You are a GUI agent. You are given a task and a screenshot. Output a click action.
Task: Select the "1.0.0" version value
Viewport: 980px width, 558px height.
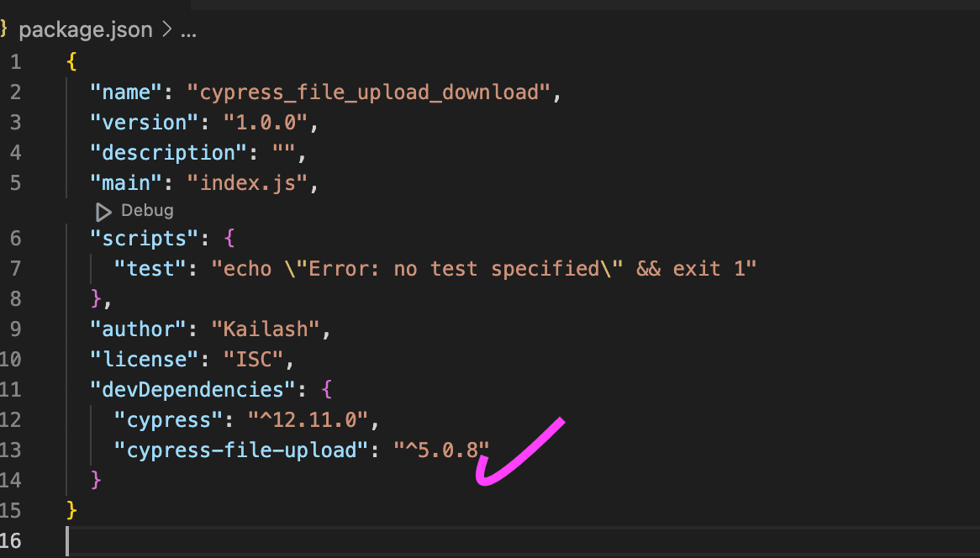pyautogui.click(x=266, y=123)
